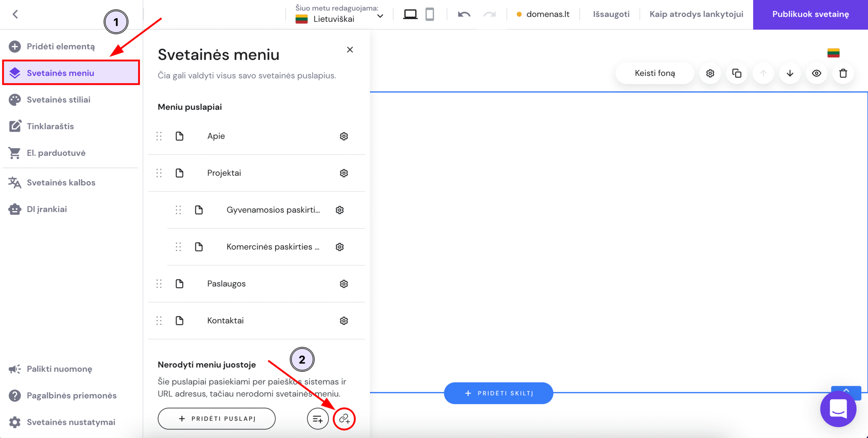
Task: Preview the section using the eye icon
Action: point(817,73)
